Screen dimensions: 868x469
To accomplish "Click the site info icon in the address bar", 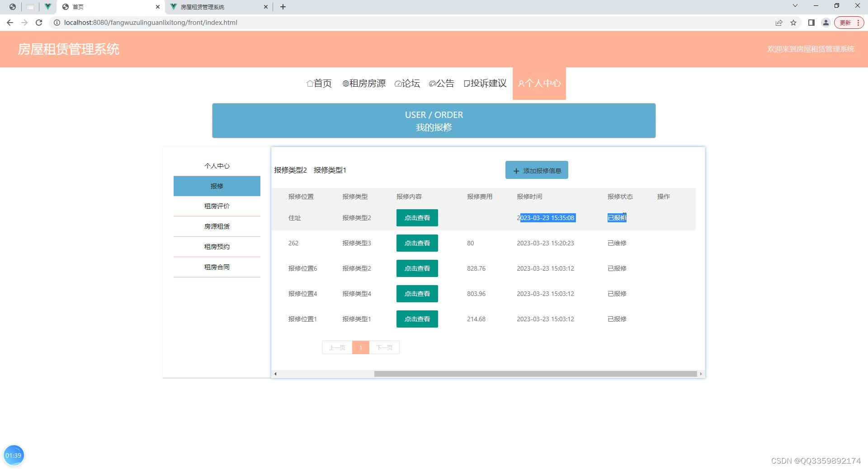I will (x=57, y=23).
